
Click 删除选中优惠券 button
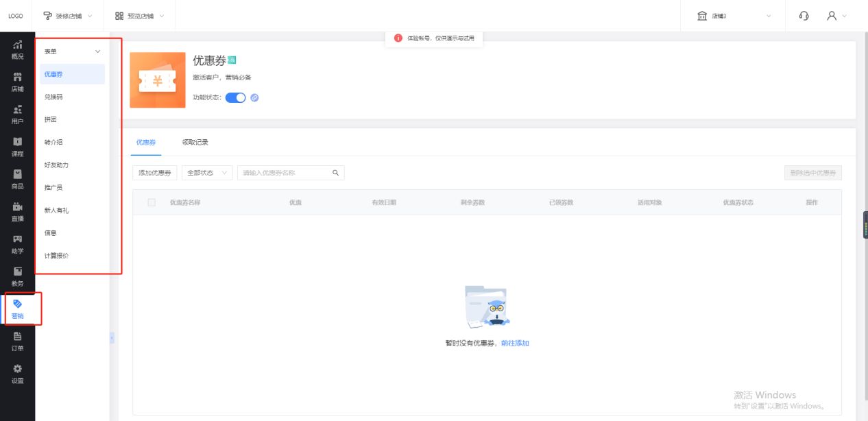point(812,173)
